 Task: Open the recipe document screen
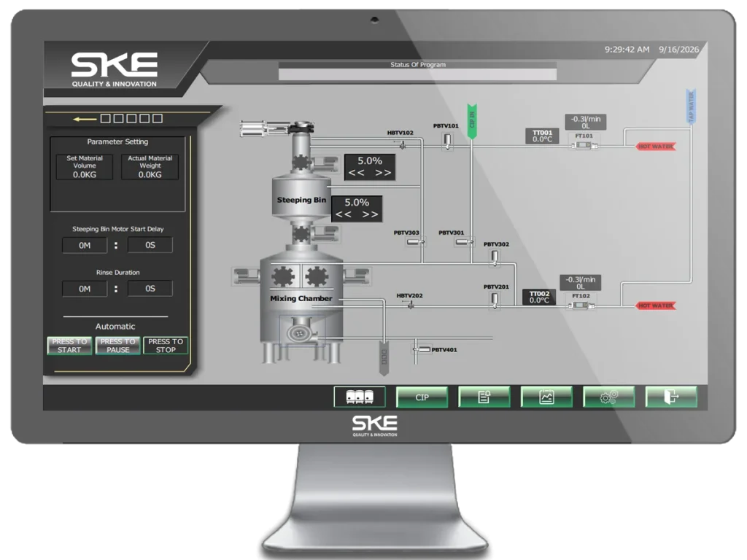[x=484, y=397]
